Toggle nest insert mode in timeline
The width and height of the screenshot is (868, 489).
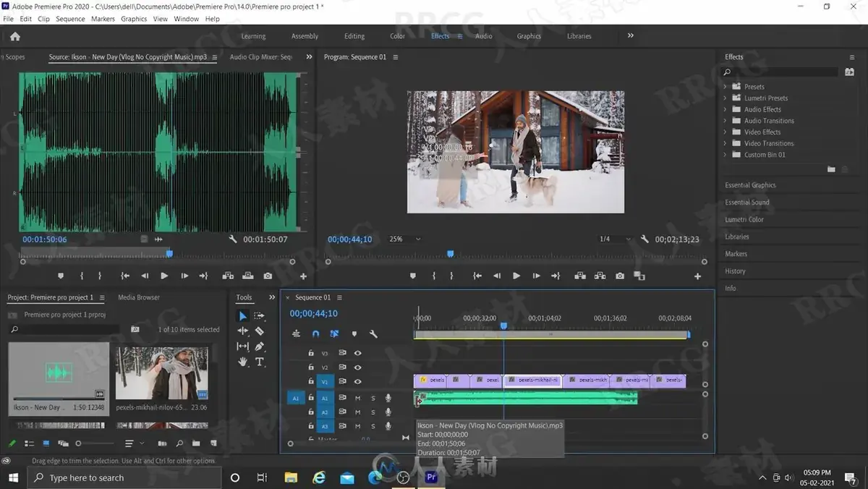296,334
